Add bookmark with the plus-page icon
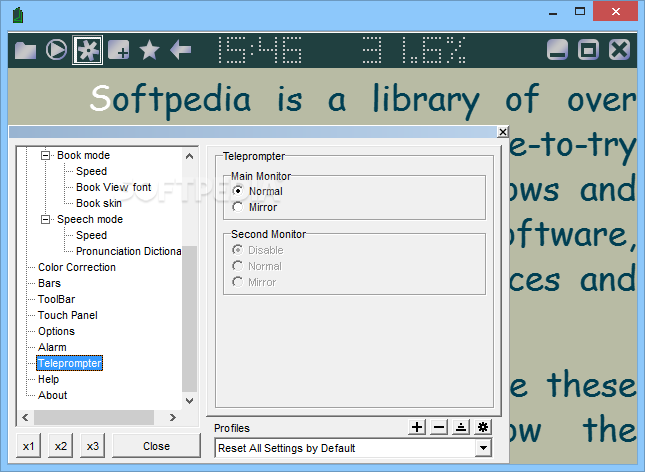 (x=118, y=50)
